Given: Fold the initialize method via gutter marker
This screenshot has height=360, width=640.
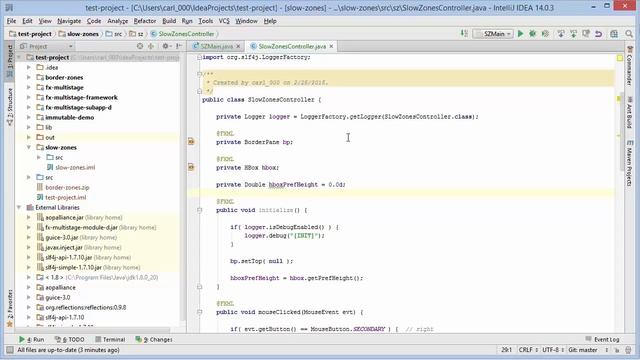Looking at the screenshot, I should pyautogui.click(x=200, y=210).
